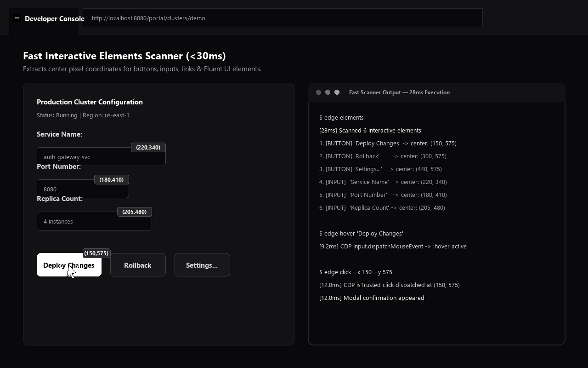This screenshot has width=588, height=368.
Task: Focus the localhost URL address bar
Action: tap(283, 18)
